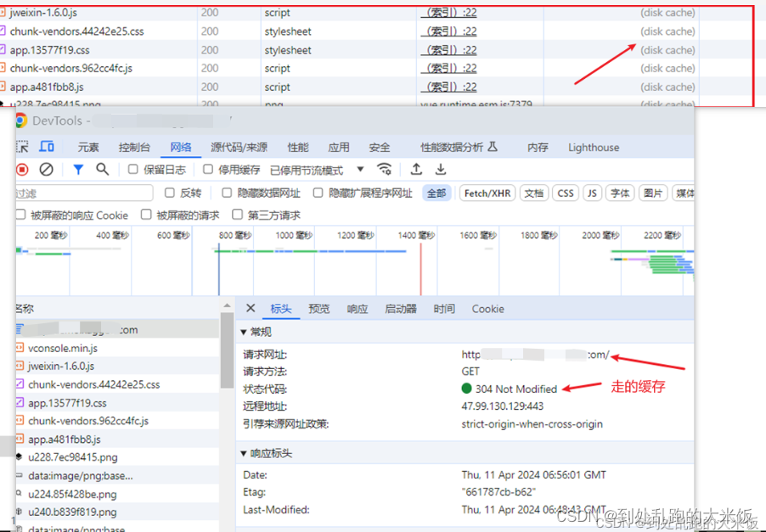Select u240.b839f819.png request row
Viewport: 766px width, 532px height.
pyautogui.click(x=117, y=512)
